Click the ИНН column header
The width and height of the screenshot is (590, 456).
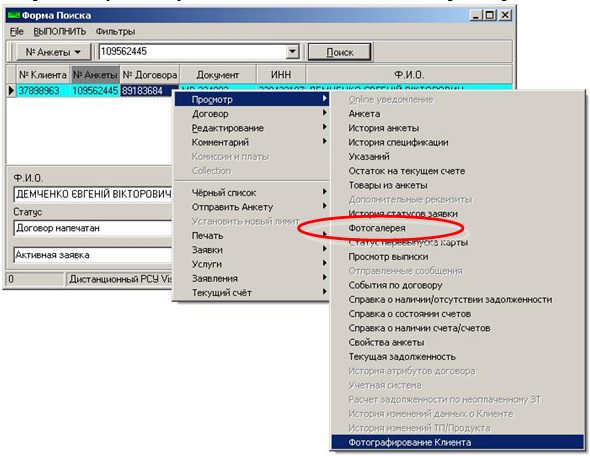pos(281,75)
